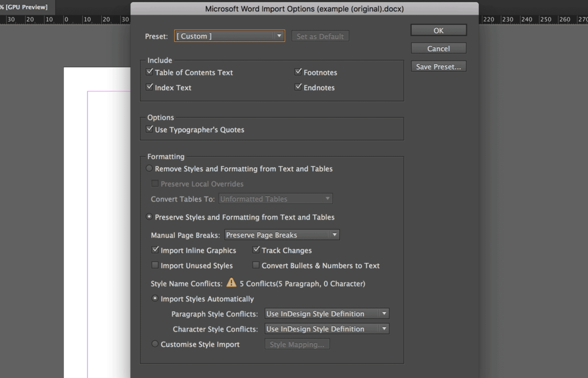
Task: Select Import Styles Automatically
Action: [154, 299]
